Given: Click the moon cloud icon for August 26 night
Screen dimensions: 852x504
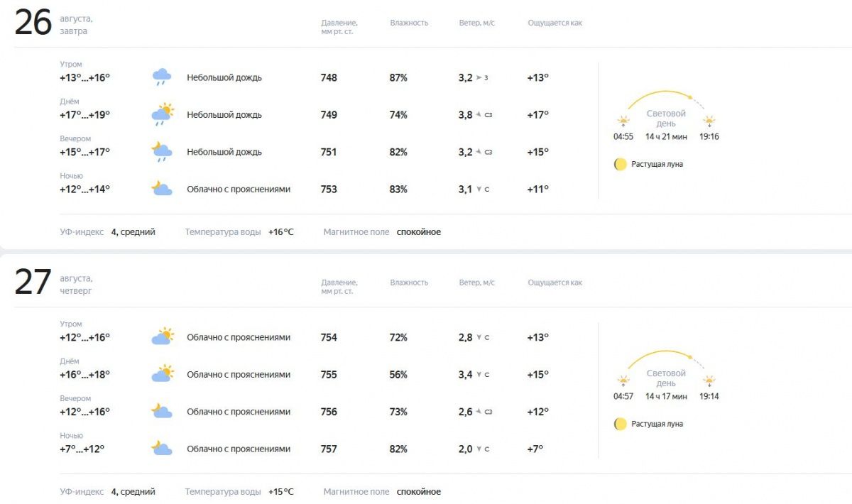Looking at the screenshot, I should [162, 188].
